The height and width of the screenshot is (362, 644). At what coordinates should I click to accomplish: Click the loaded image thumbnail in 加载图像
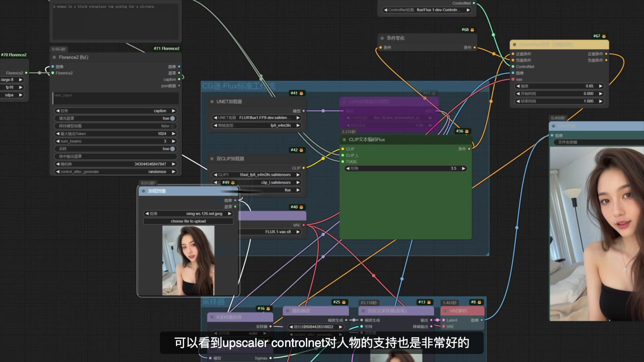click(x=188, y=260)
